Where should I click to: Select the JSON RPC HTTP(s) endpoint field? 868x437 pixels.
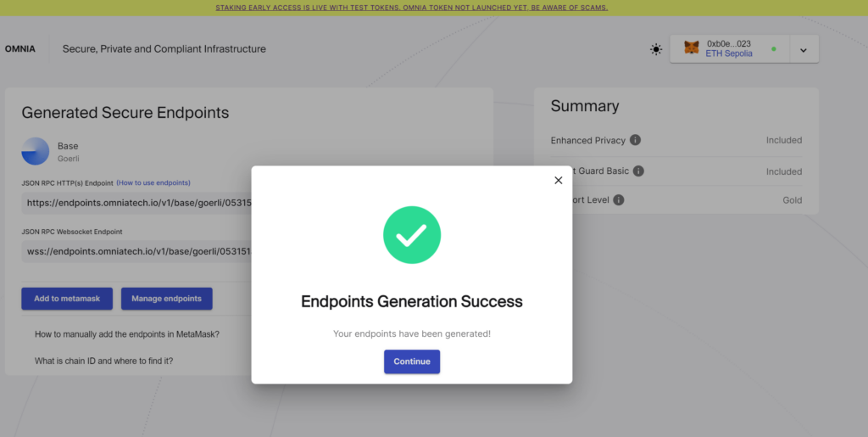coord(136,203)
